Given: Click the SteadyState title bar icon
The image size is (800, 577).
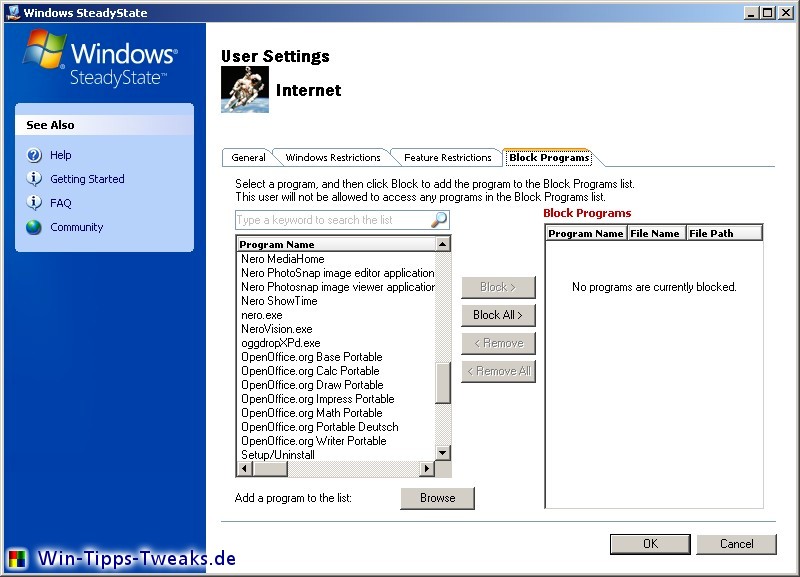Looking at the screenshot, I should click(x=14, y=12).
